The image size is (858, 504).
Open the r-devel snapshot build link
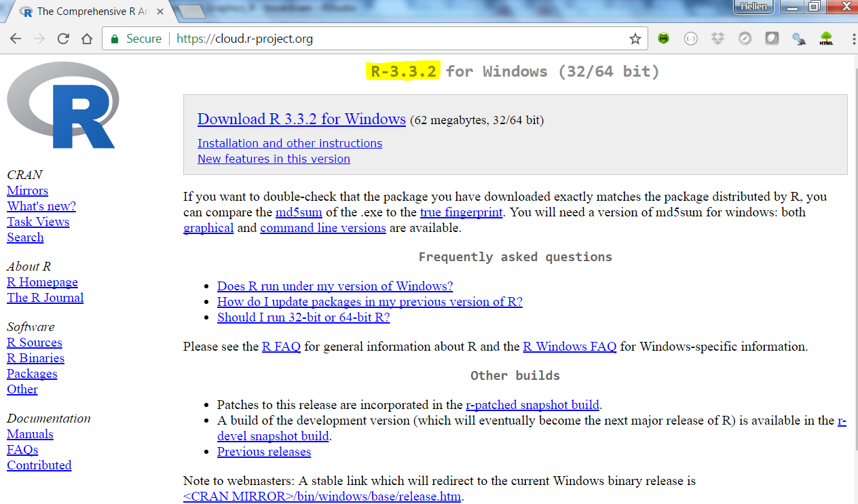(x=273, y=436)
